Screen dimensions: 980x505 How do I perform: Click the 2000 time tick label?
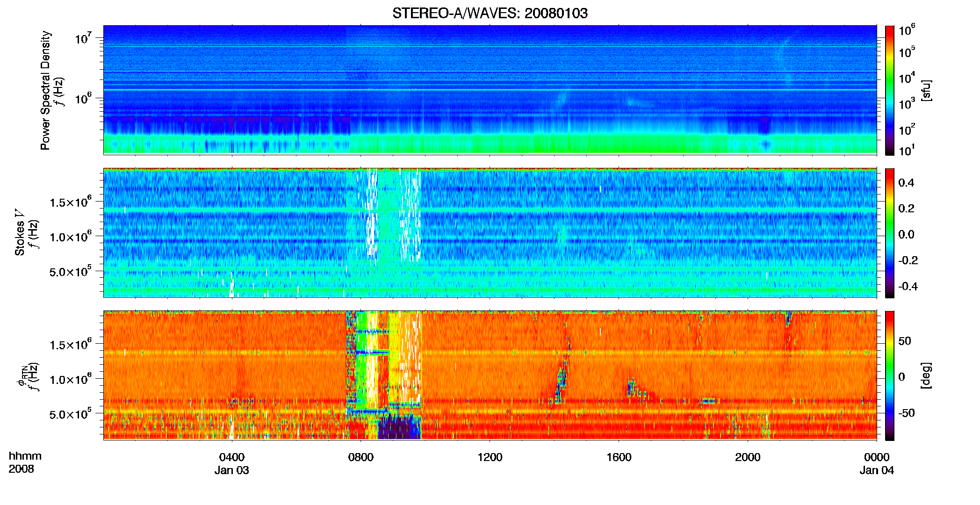coord(748,457)
